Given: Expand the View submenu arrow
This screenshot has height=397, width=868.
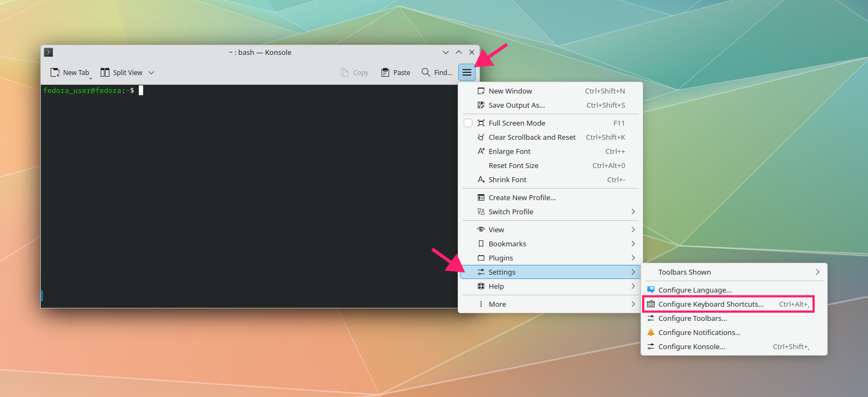Looking at the screenshot, I should pyautogui.click(x=633, y=229).
